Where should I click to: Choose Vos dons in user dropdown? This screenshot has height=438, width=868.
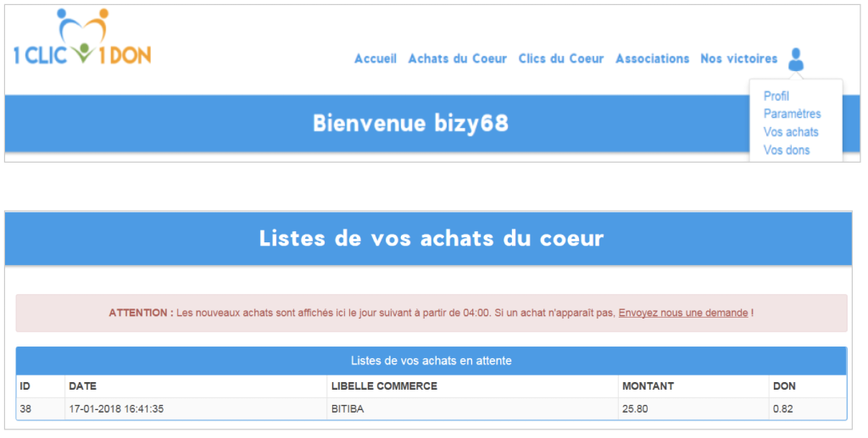(786, 150)
